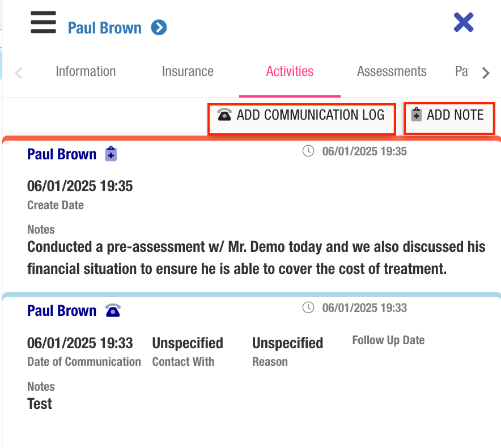The width and height of the screenshot is (501, 448).
Task: Click the blue arrow next to Paul Brown
Action: coord(159,27)
